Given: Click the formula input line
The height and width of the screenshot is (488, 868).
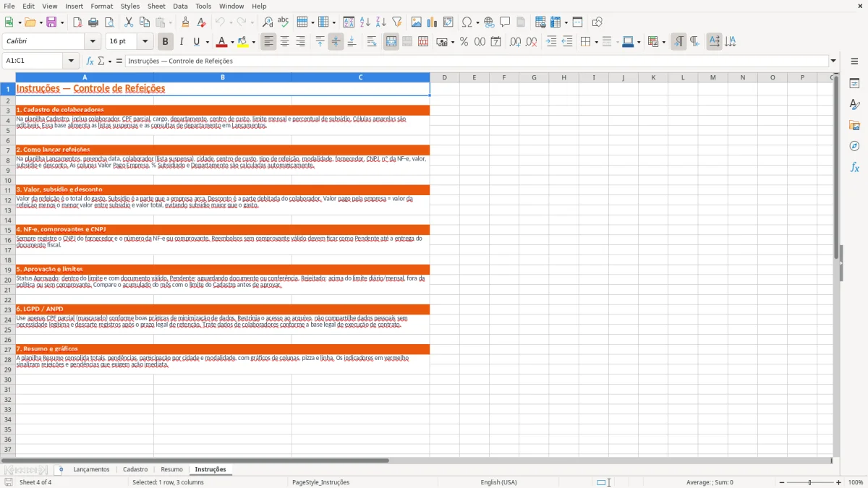Looking at the screenshot, I should pos(477,61).
